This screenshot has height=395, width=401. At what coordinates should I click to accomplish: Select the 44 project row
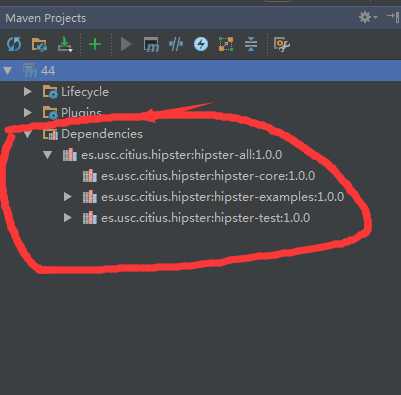pos(200,71)
